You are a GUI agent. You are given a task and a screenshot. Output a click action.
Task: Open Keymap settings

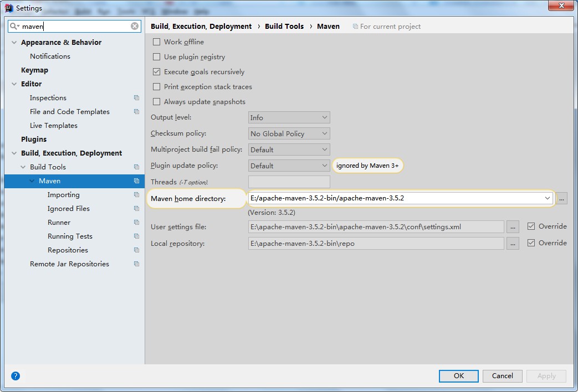[35, 70]
